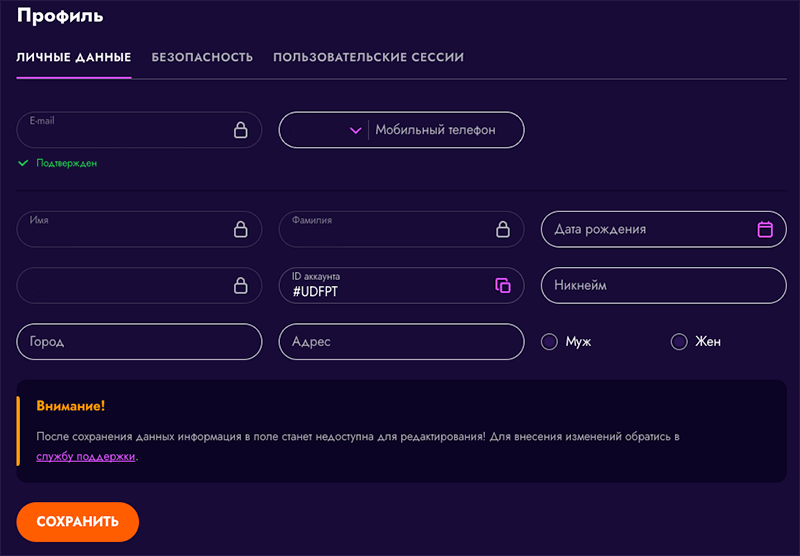Follow the службу поддержки link

click(85, 457)
